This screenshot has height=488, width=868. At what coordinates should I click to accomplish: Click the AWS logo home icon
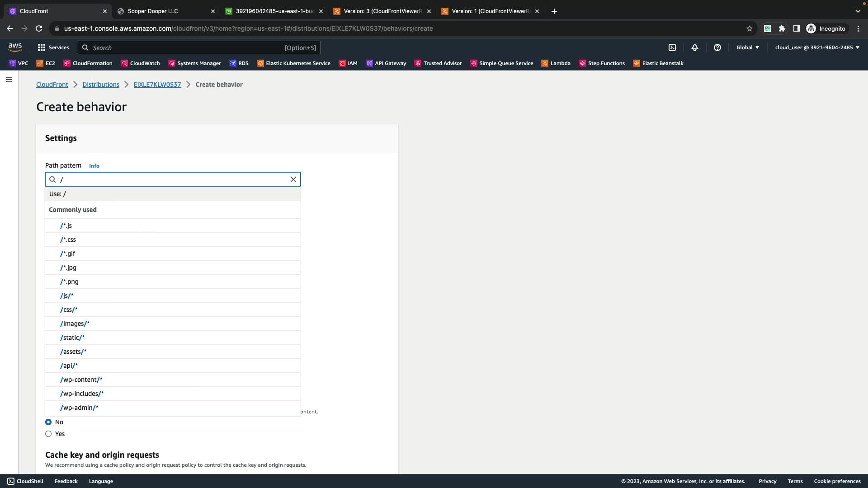pyautogui.click(x=15, y=47)
